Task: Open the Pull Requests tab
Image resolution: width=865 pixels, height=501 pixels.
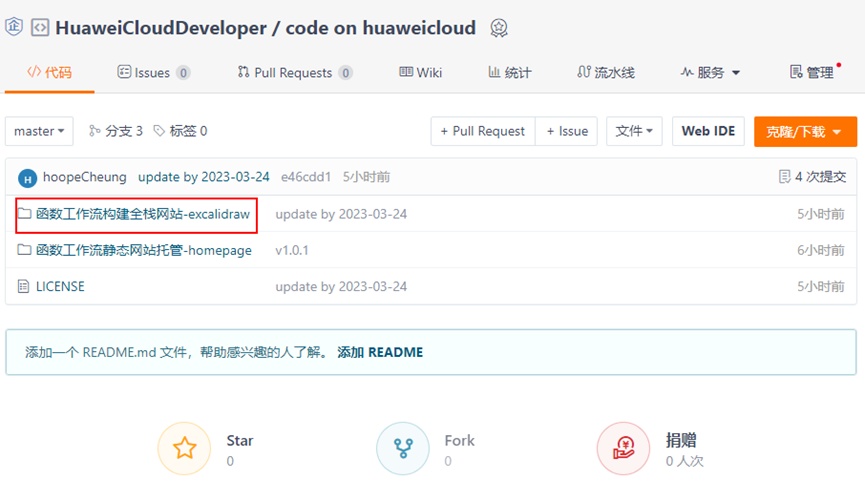Action: click(x=295, y=72)
